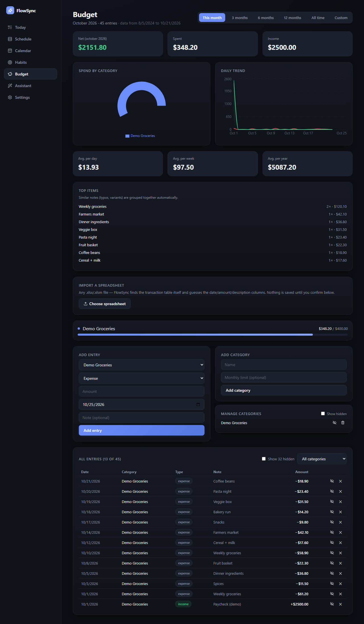Open the Expense type dropdown

142,378
